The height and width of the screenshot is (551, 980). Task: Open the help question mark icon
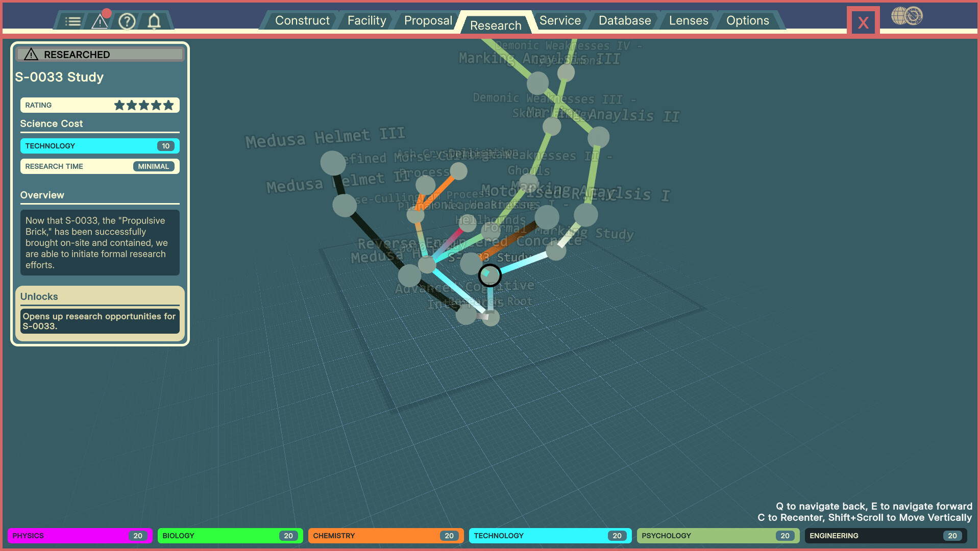coord(127,21)
